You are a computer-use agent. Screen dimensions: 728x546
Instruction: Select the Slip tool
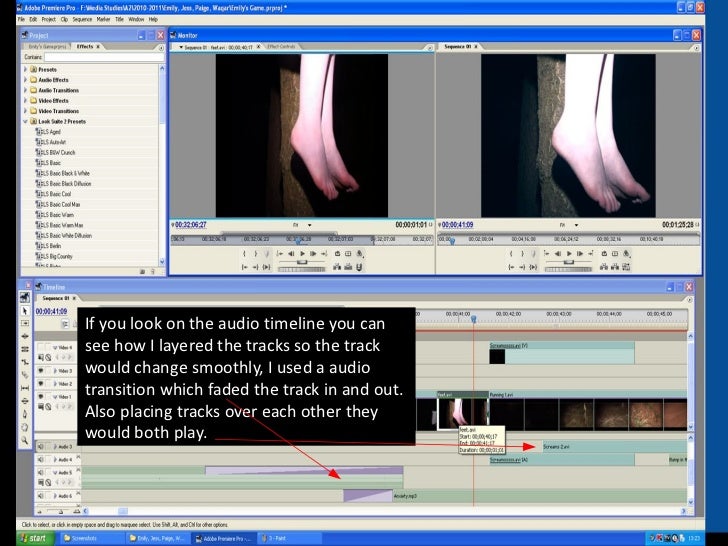[25, 388]
